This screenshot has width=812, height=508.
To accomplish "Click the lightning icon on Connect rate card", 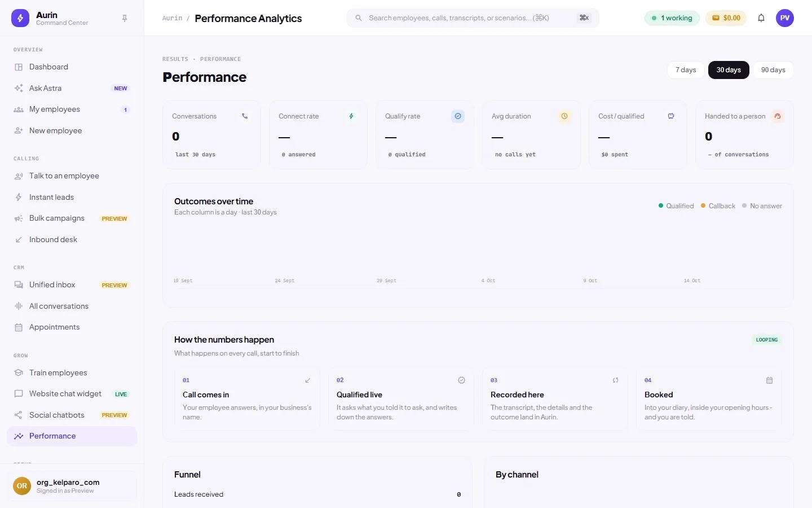I will tap(351, 116).
